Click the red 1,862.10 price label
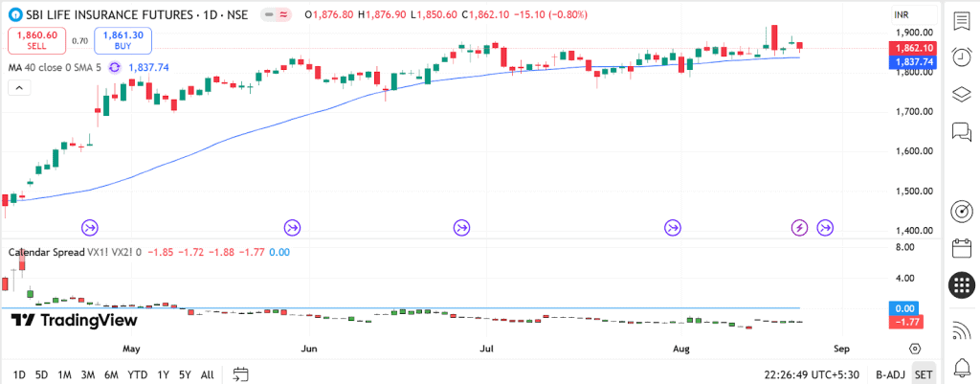The height and width of the screenshot is (384, 980). (x=914, y=48)
